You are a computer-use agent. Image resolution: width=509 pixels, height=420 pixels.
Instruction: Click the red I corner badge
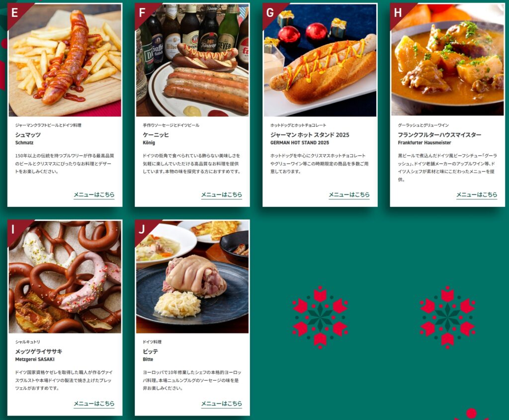pyautogui.click(x=16, y=229)
